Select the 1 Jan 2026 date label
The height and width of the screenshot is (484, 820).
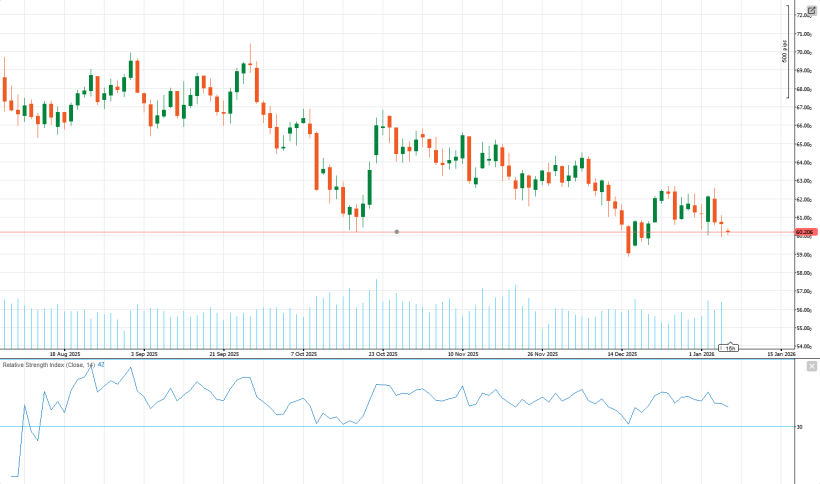[x=701, y=354]
